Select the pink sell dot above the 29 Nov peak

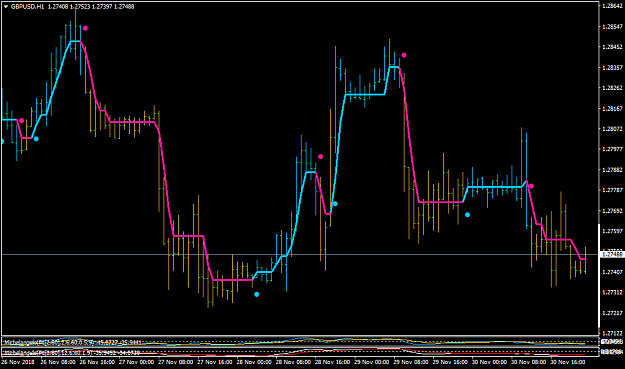click(404, 55)
